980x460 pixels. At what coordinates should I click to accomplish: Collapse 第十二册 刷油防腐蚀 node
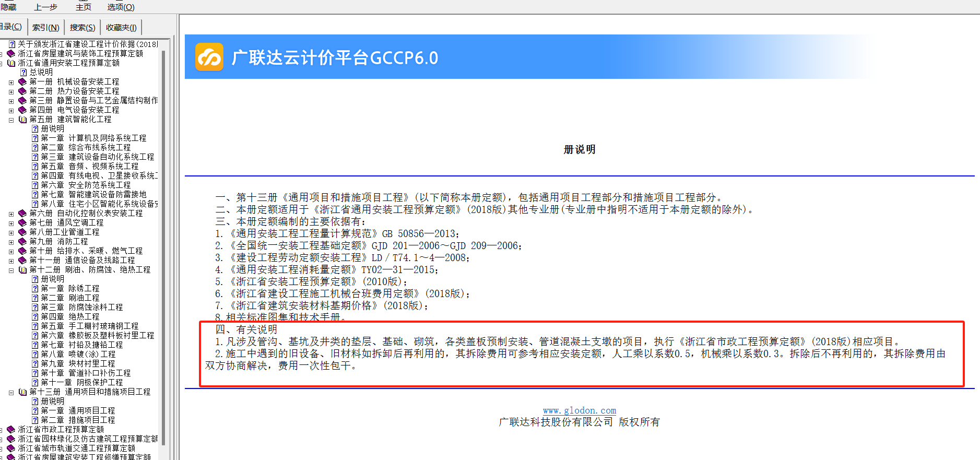(11, 270)
